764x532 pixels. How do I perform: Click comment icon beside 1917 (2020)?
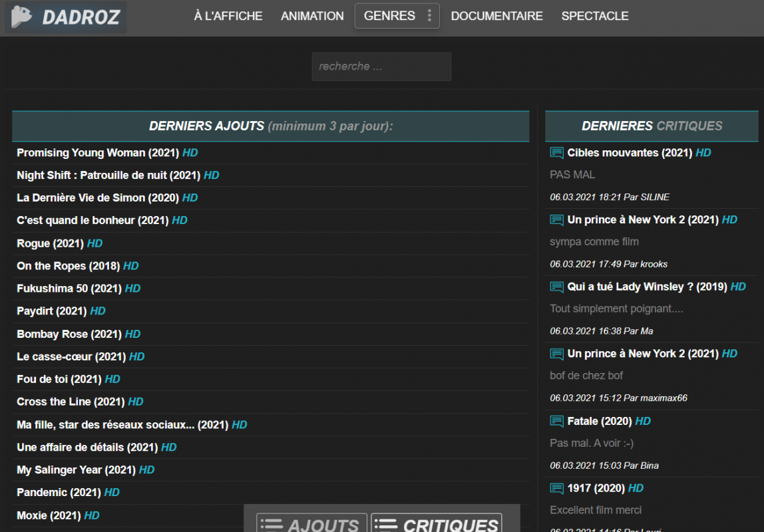coord(556,488)
